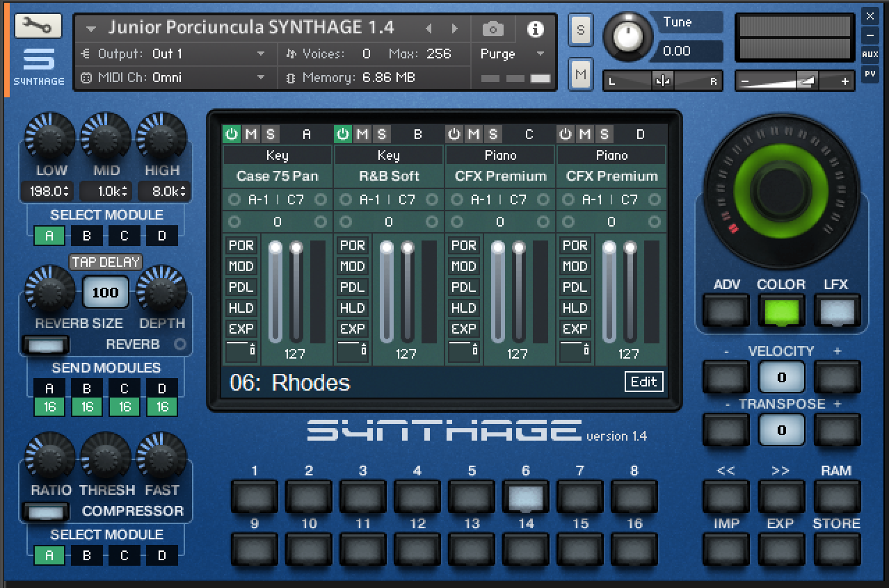889x588 pixels.
Task: Take snapshot with the camera icon
Action: point(493,29)
